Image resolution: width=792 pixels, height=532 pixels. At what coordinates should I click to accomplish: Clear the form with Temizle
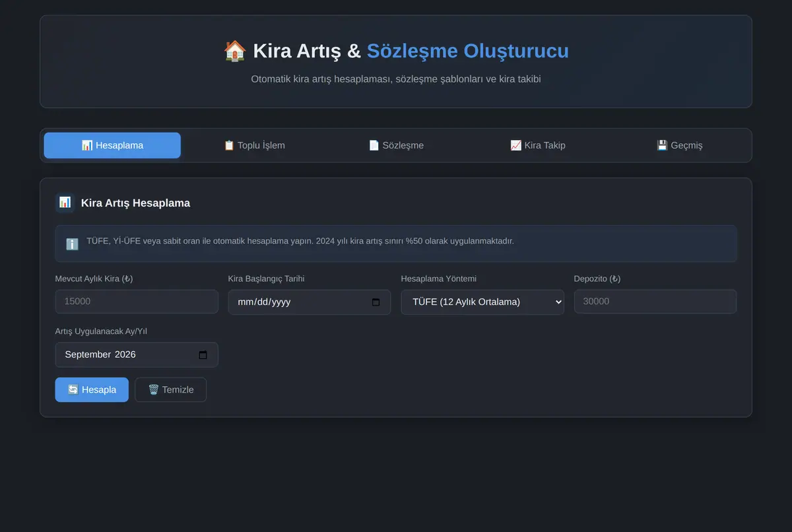point(171,389)
